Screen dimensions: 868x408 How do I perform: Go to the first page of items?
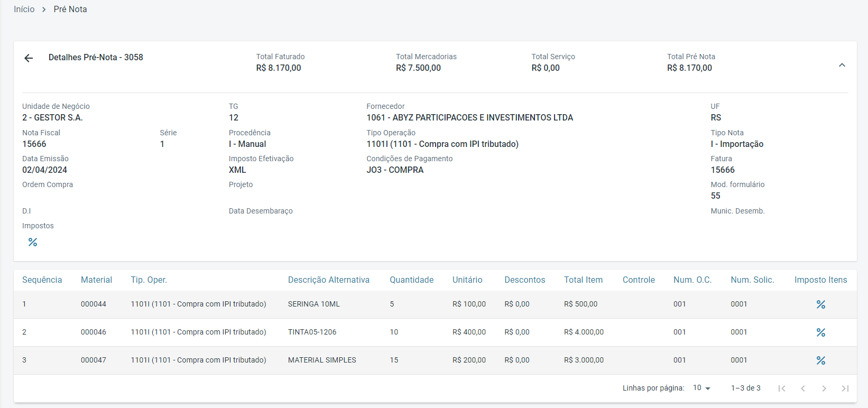tap(781, 388)
